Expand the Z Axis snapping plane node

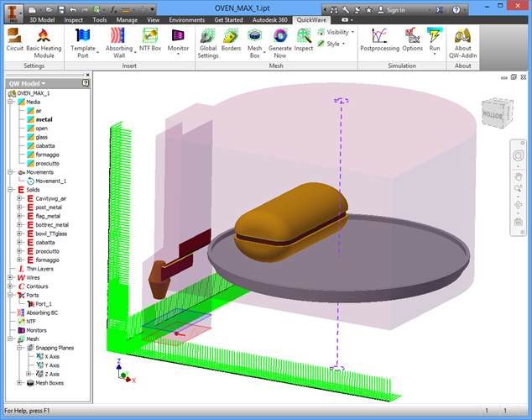tap(29, 374)
